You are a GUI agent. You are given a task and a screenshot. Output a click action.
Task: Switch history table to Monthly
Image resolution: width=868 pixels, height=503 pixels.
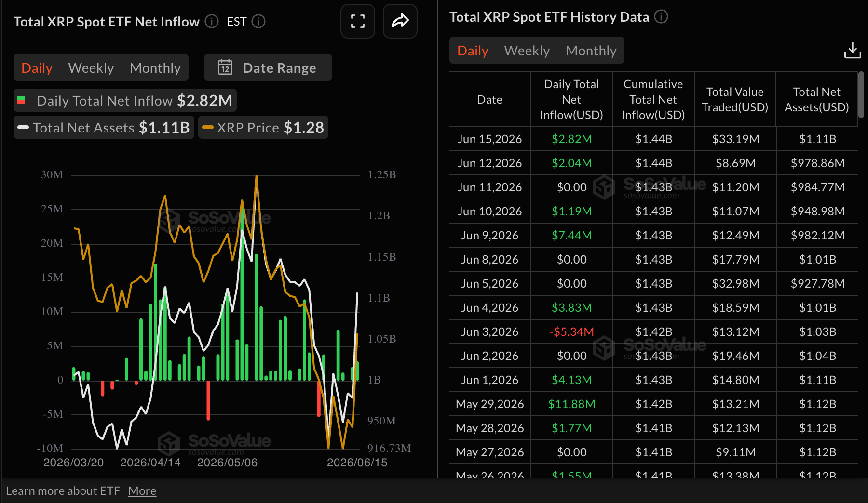coord(591,51)
